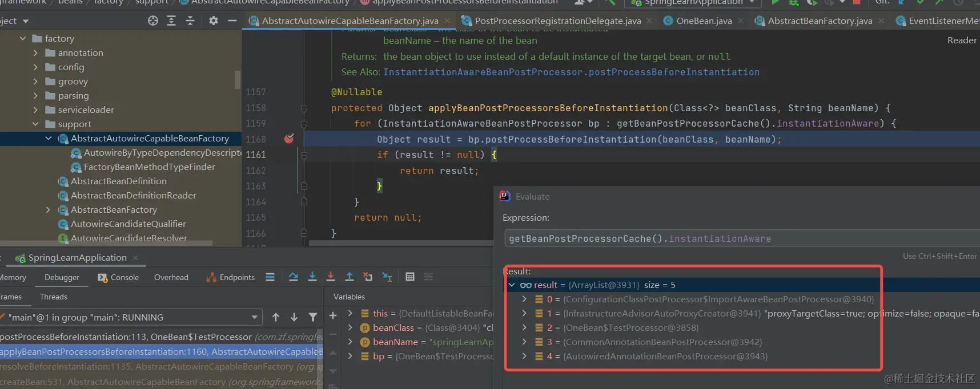Image resolution: width=980 pixels, height=389 pixels.
Task: Expand the serviceloader folder
Action: click(35, 110)
